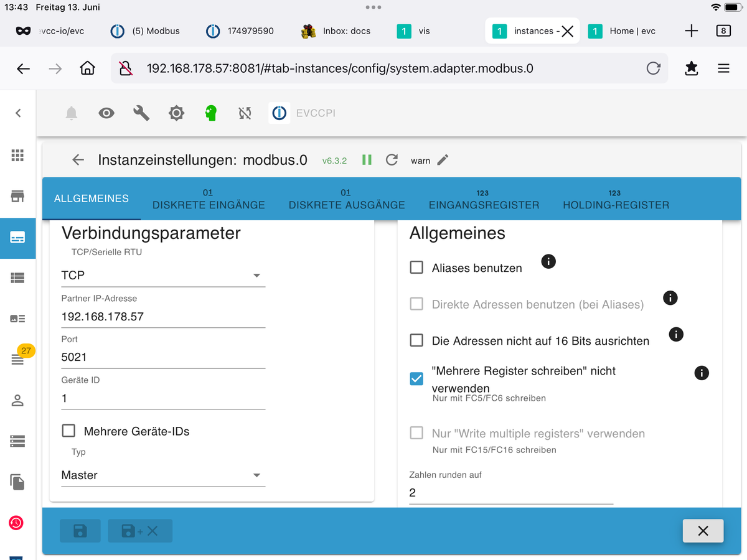The image size is (747, 560).
Task: Switch to the Holding-Register tab
Action: coord(616,200)
